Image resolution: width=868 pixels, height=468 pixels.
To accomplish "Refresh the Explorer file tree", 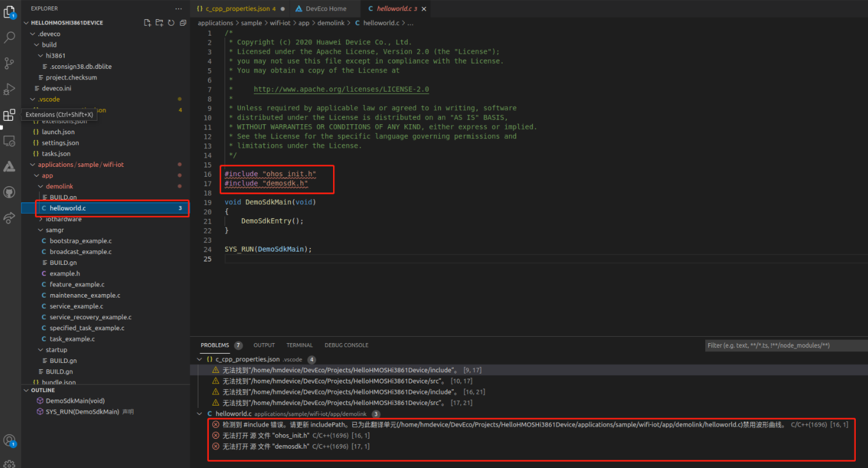I will click(171, 23).
